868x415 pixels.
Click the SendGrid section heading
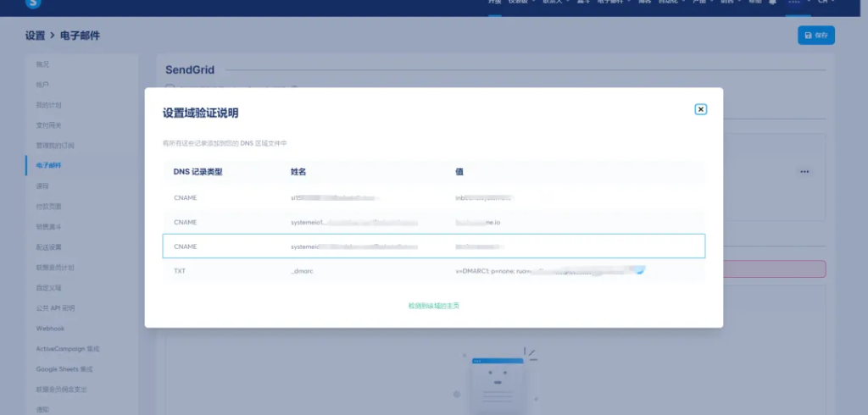pos(190,69)
